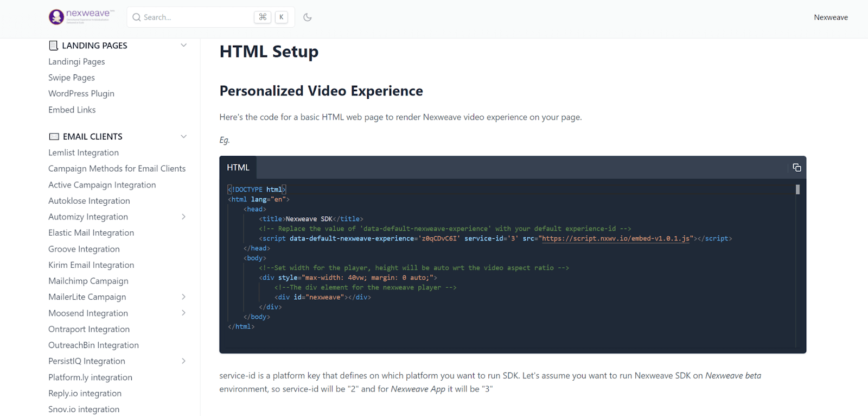Click the Nexweave logo icon
Viewport: 868px width, 416px height.
[56, 17]
